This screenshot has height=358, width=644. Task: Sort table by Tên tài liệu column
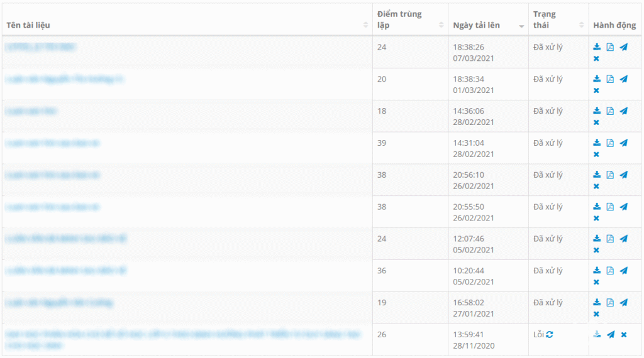click(28, 25)
